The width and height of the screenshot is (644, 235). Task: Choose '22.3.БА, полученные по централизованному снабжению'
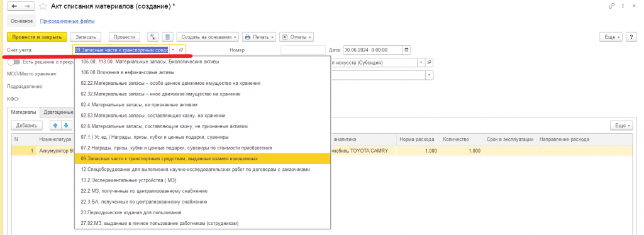click(x=203, y=202)
